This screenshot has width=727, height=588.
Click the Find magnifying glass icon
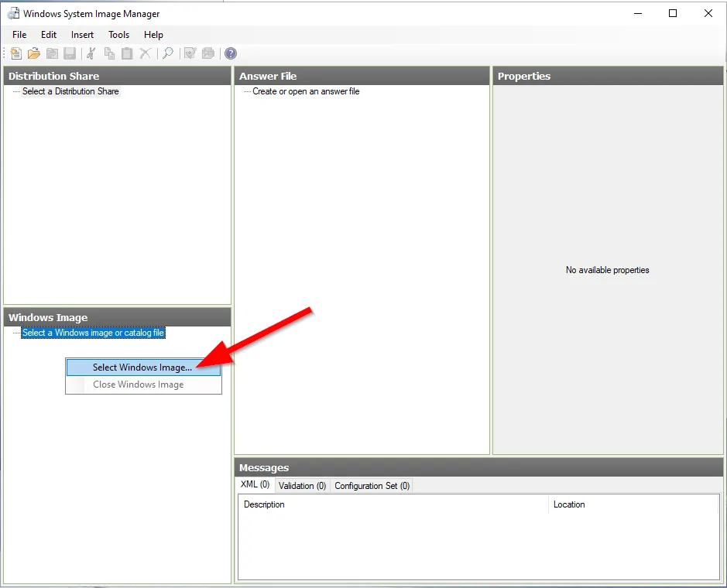tap(168, 53)
